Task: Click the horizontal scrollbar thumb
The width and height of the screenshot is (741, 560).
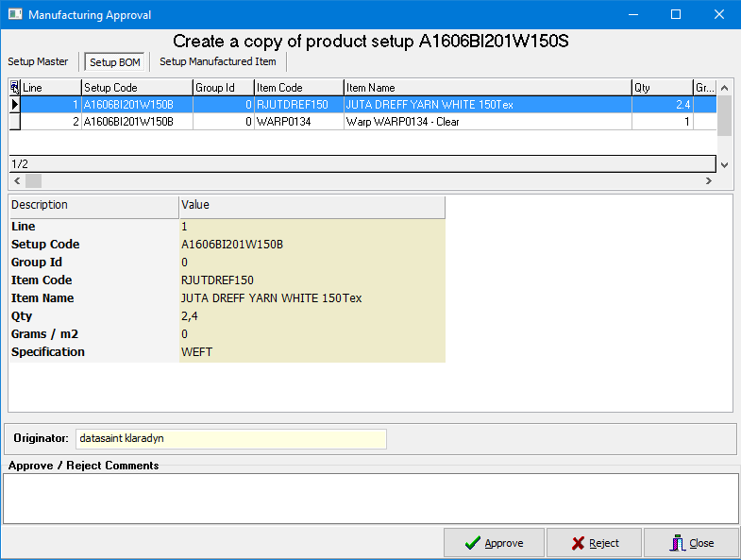Action: click(33, 180)
